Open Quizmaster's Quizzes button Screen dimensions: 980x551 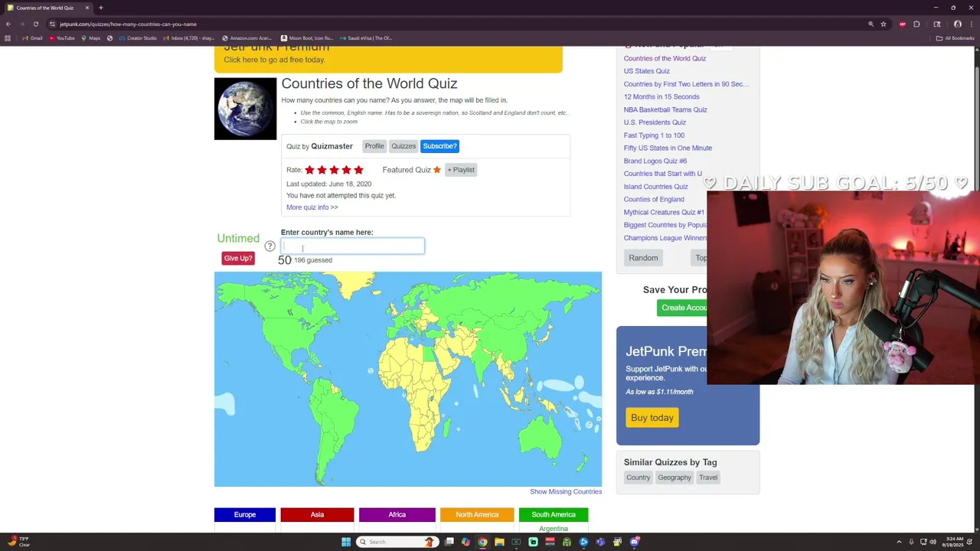[x=403, y=146]
